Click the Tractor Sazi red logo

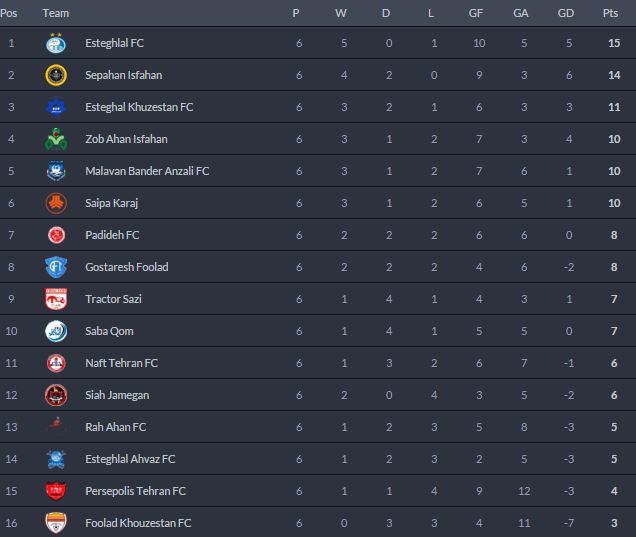pos(55,299)
